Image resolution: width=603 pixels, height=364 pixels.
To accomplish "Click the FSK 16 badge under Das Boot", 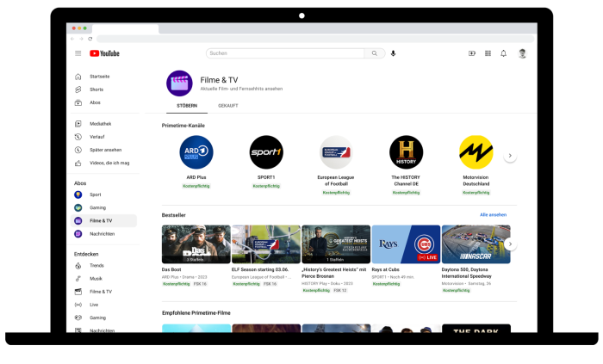I will pos(200,284).
